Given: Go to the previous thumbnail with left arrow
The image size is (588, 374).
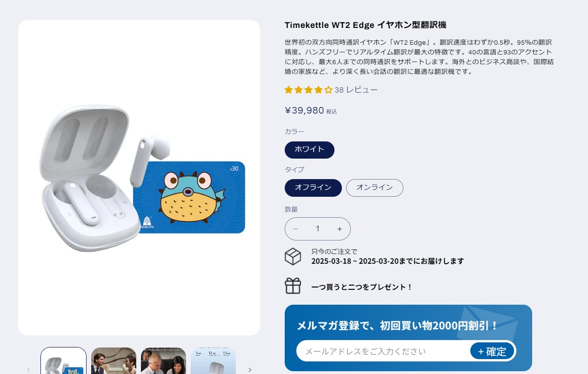Looking at the screenshot, I should click(28, 370).
